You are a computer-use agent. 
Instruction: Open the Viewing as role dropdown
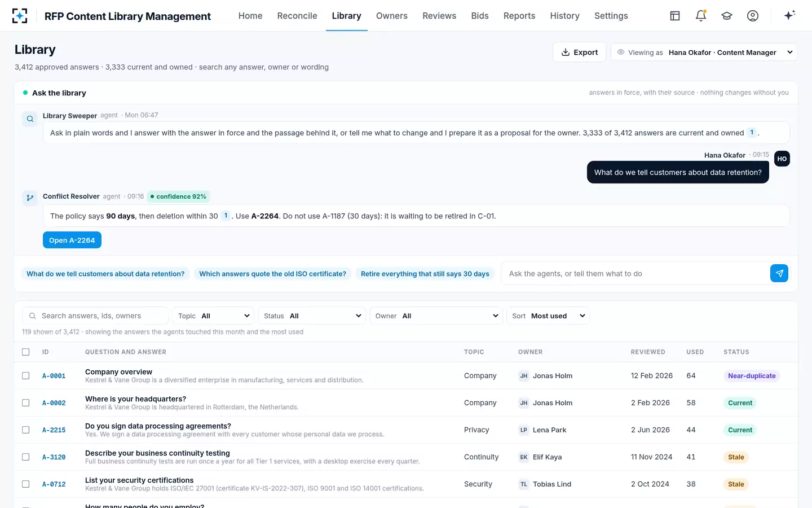(704, 52)
